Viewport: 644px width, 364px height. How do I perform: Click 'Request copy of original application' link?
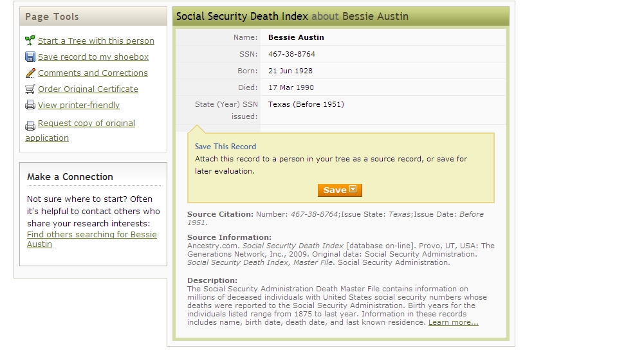click(x=86, y=123)
